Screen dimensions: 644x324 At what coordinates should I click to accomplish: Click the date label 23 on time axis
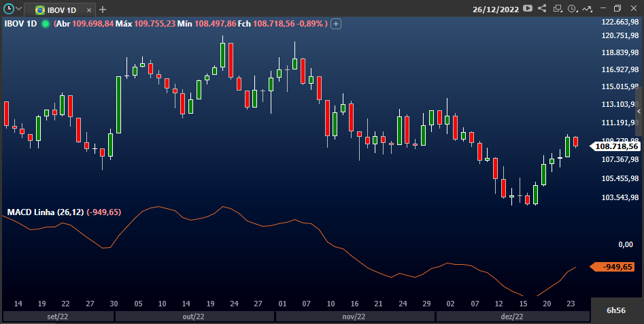click(x=571, y=304)
